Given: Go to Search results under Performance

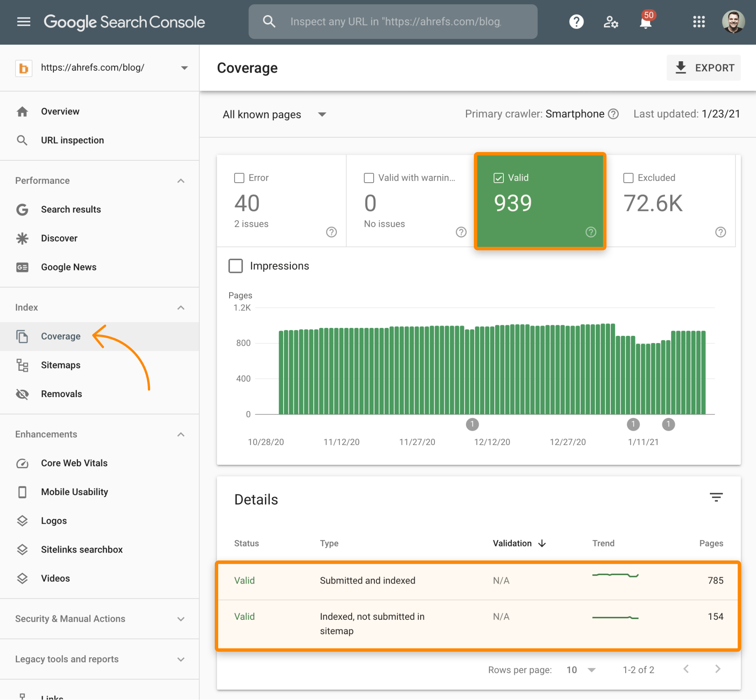Looking at the screenshot, I should 71,209.
